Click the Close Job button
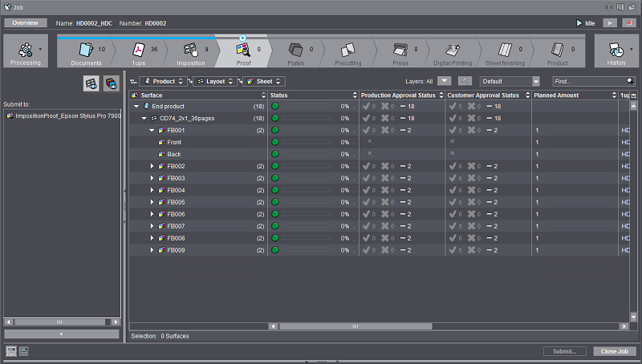Viewport: 642px width, 364px height. coord(615,351)
